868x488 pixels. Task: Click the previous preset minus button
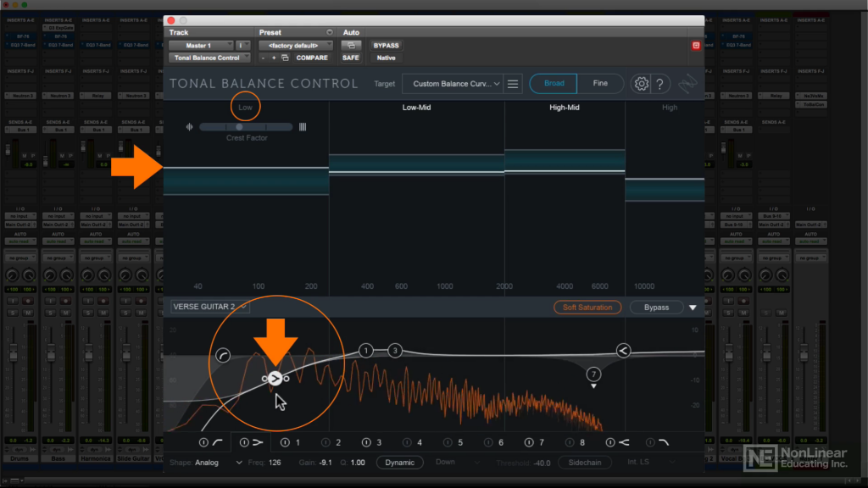pos(263,58)
